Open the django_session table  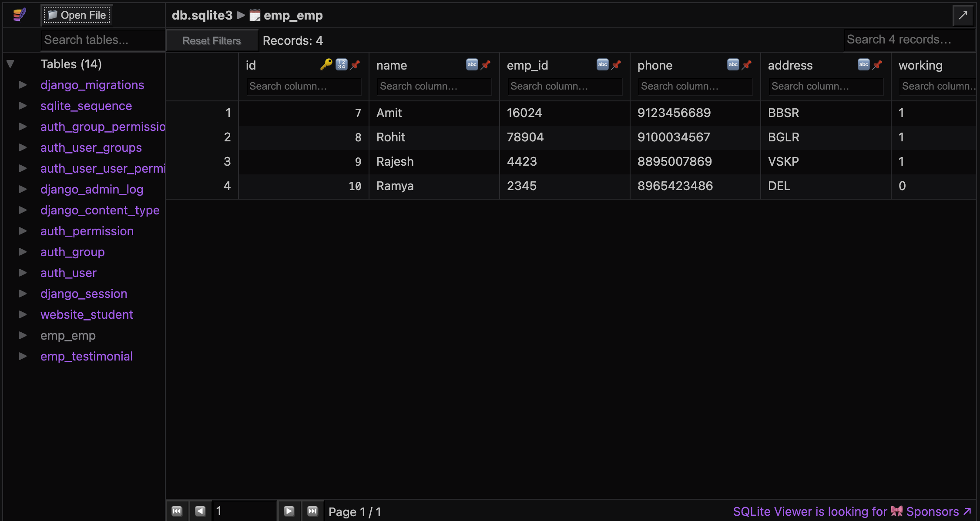pos(84,294)
